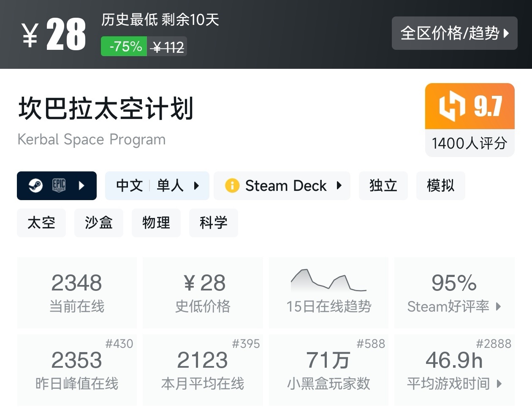This screenshot has height=415, width=532.
Task: Click the Steam Deck info icon
Action: click(232, 186)
